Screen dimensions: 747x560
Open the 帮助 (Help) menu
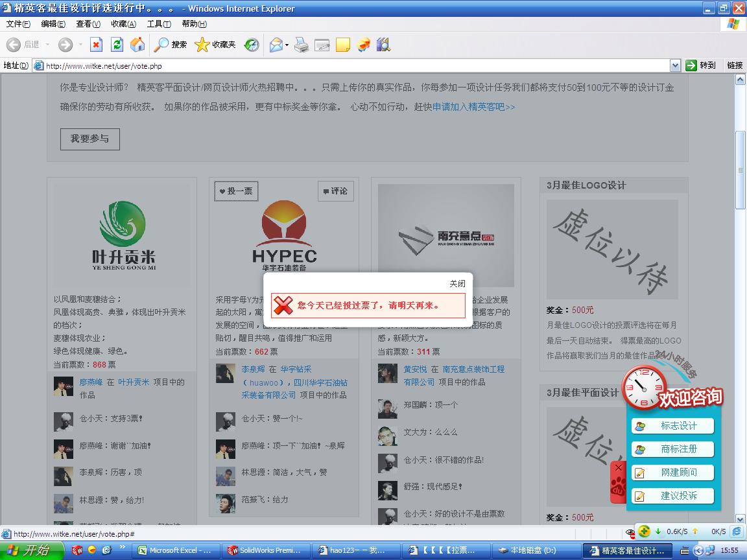(x=194, y=24)
